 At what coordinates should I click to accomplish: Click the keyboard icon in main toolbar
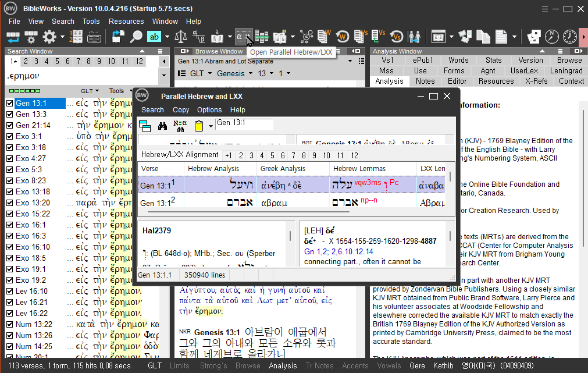coord(94,37)
